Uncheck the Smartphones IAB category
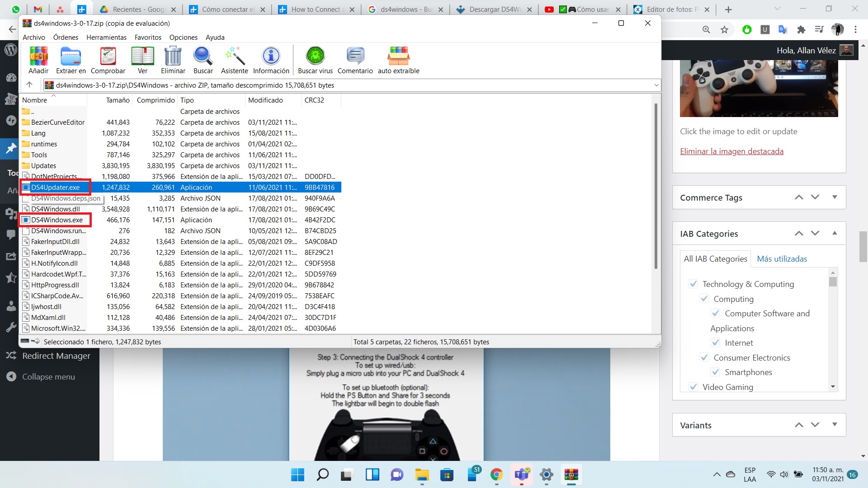This screenshot has width=868, height=488. (x=716, y=372)
